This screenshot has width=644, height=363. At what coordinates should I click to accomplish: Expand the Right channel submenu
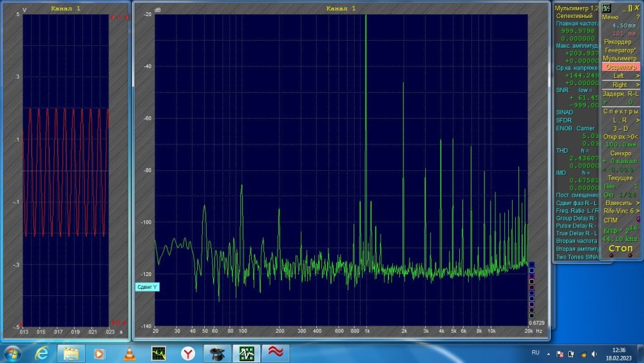[x=621, y=84]
